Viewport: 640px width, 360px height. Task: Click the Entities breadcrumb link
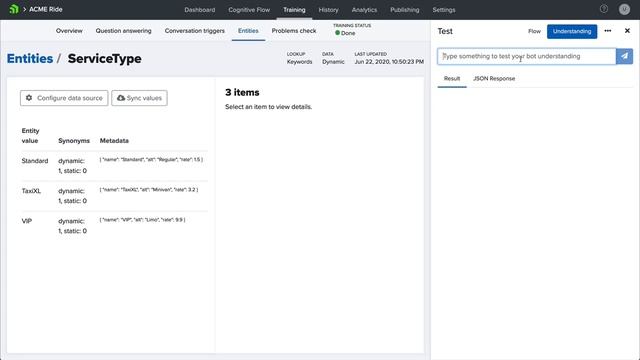pos(30,58)
